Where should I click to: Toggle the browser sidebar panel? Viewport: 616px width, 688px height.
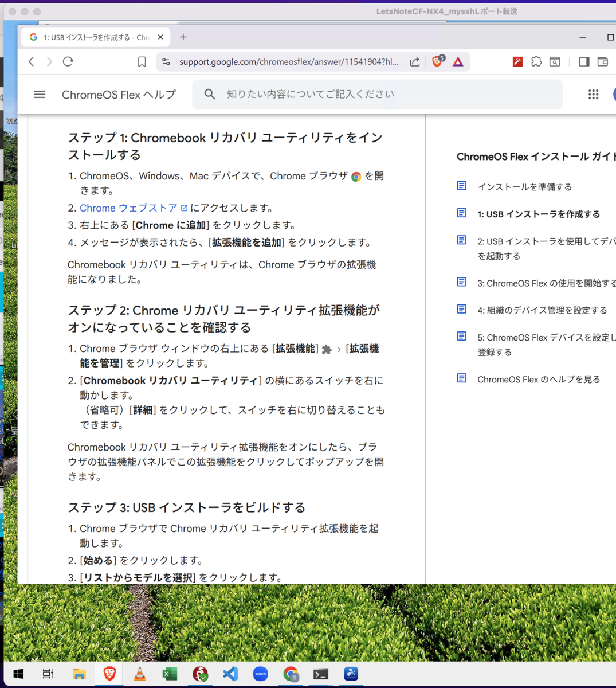coord(584,61)
